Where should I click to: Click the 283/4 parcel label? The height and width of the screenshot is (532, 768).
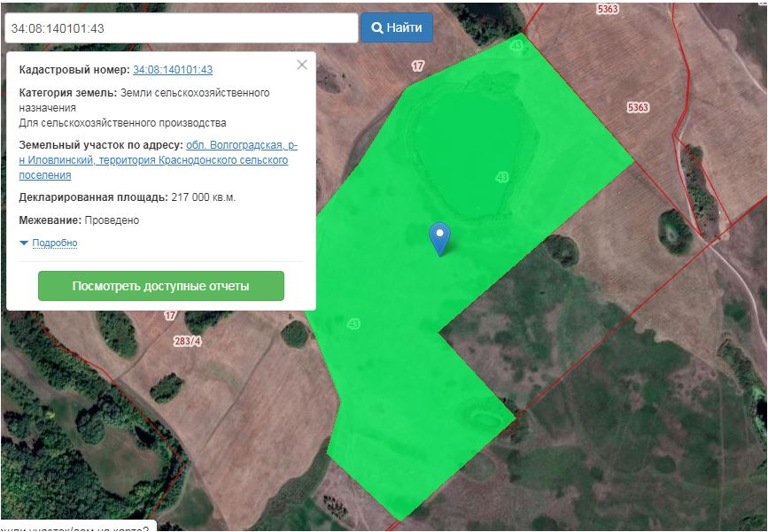pyautogui.click(x=188, y=342)
